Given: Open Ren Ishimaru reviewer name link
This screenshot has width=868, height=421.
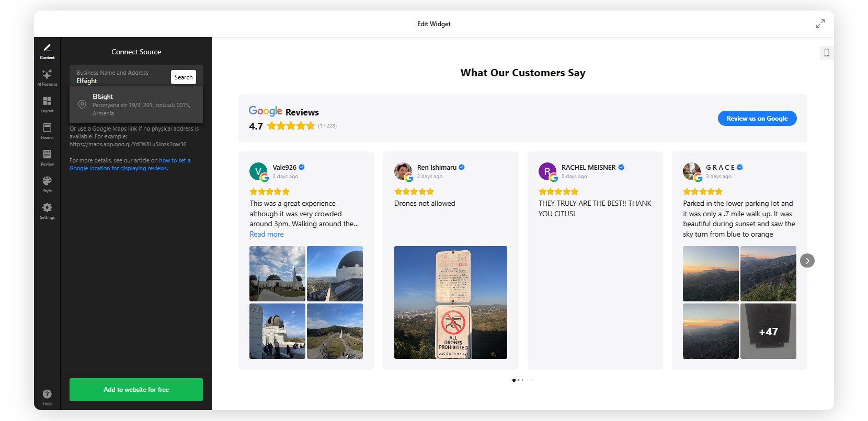Looking at the screenshot, I should (x=437, y=167).
